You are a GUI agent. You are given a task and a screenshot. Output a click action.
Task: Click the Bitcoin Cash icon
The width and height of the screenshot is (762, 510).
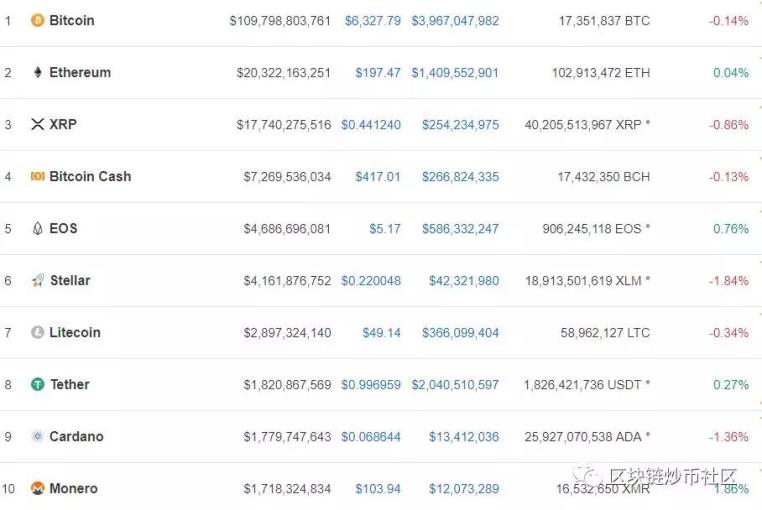(x=38, y=176)
